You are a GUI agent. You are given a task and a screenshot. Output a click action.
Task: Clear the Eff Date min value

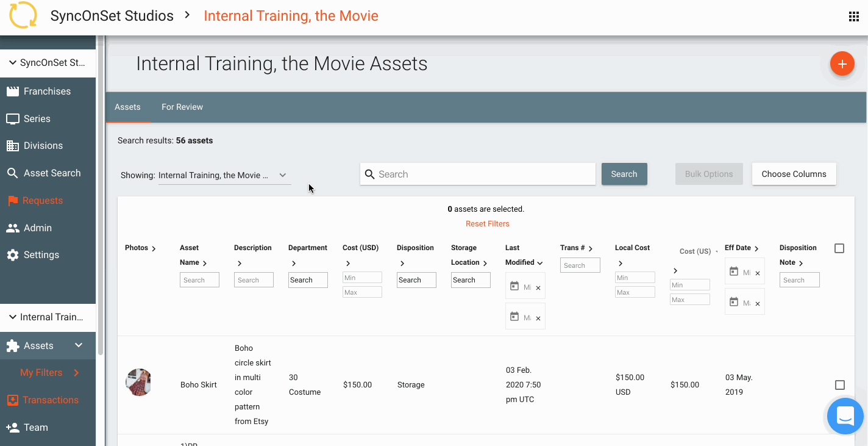click(758, 273)
